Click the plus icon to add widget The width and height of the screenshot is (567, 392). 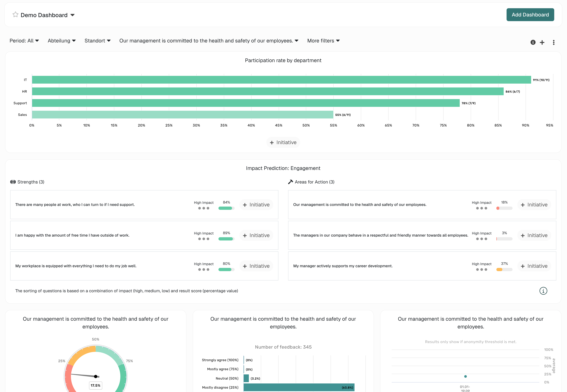click(542, 42)
